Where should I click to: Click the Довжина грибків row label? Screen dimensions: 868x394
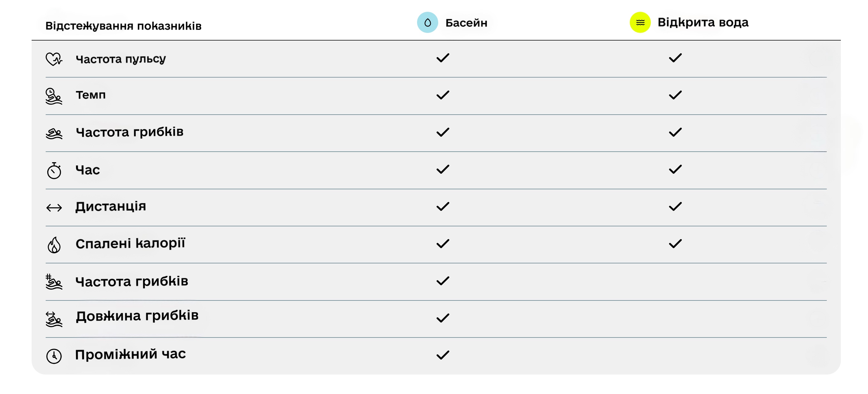click(x=137, y=316)
